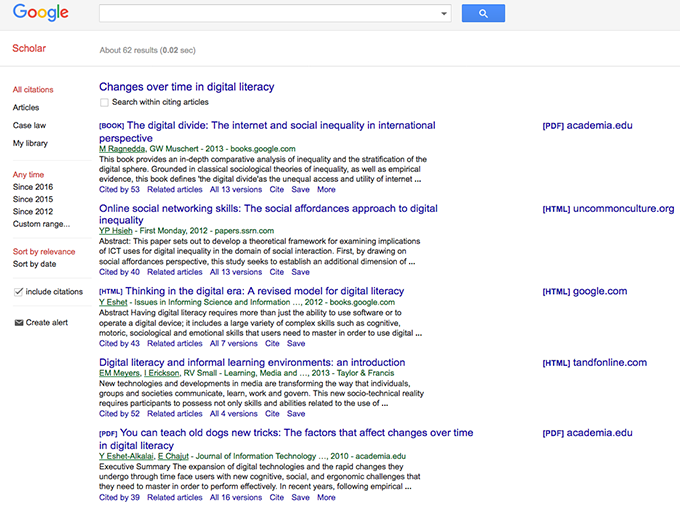Open Custom range date filter

[41, 224]
